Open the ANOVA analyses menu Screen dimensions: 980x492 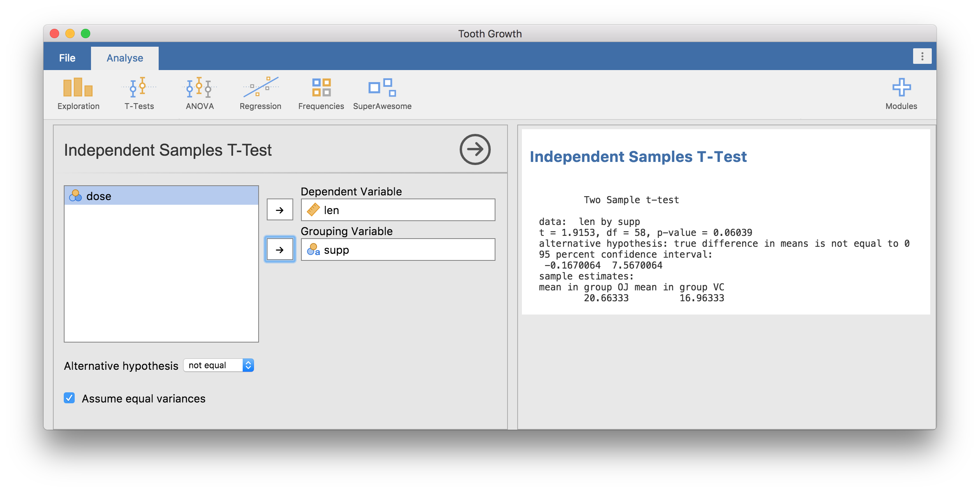(199, 93)
